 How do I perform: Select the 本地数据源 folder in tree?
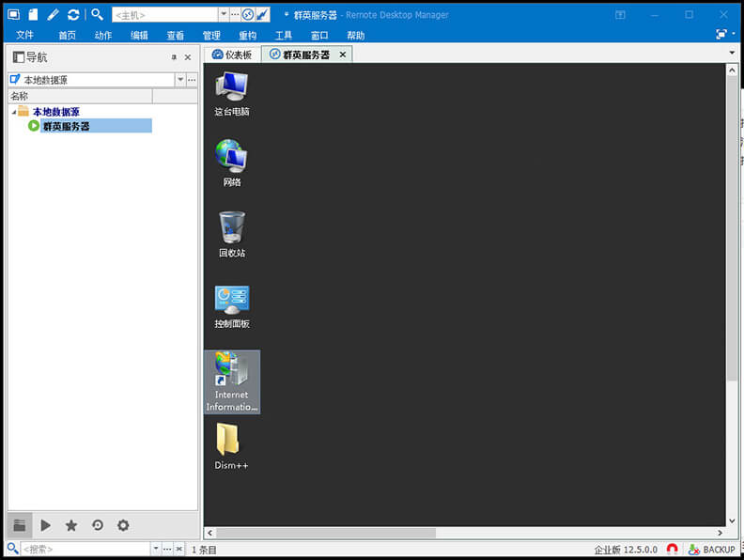point(56,112)
